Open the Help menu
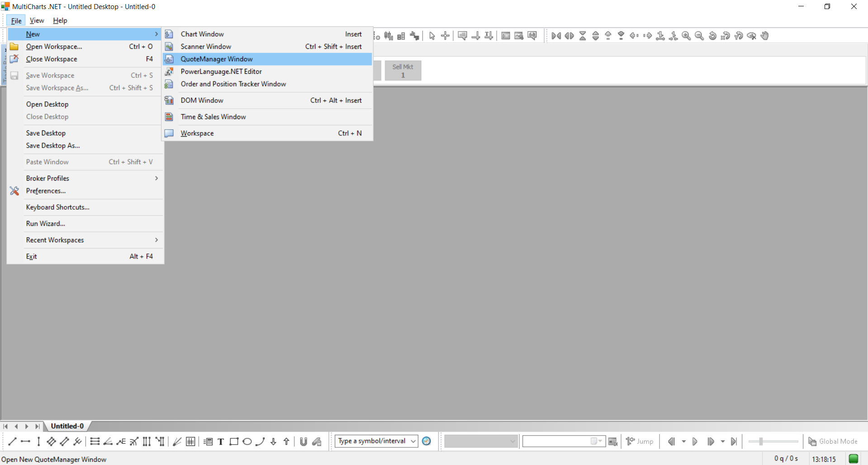This screenshot has width=868, height=465. (60, 20)
